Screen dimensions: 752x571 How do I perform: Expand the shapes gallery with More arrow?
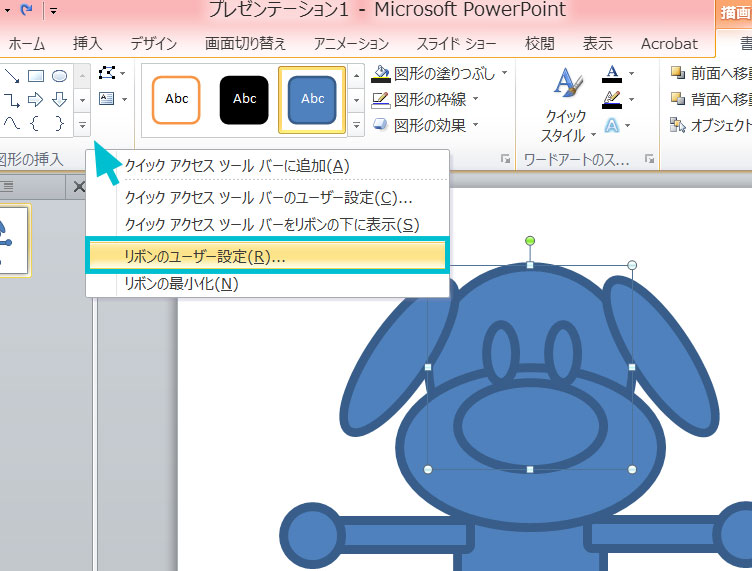[82, 125]
